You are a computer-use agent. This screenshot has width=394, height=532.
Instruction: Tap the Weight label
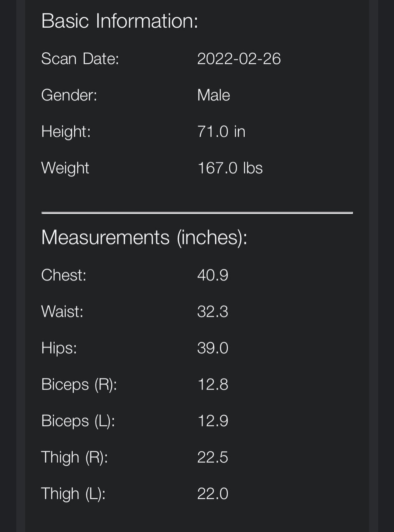(x=65, y=168)
